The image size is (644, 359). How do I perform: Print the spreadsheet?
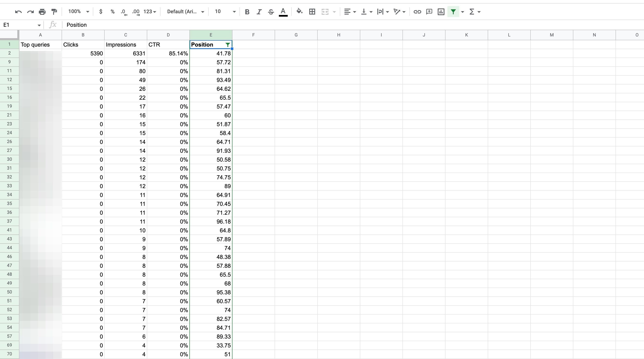42,12
